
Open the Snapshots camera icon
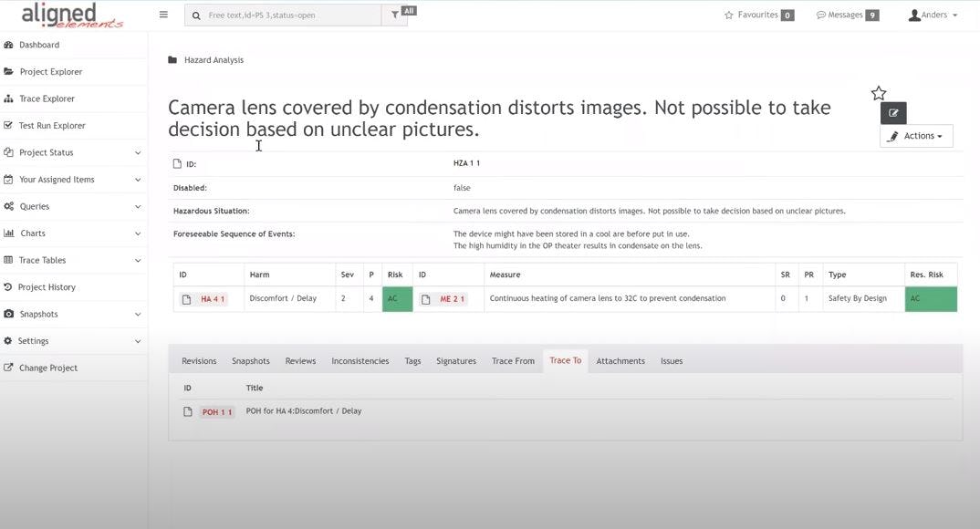[x=7, y=314]
